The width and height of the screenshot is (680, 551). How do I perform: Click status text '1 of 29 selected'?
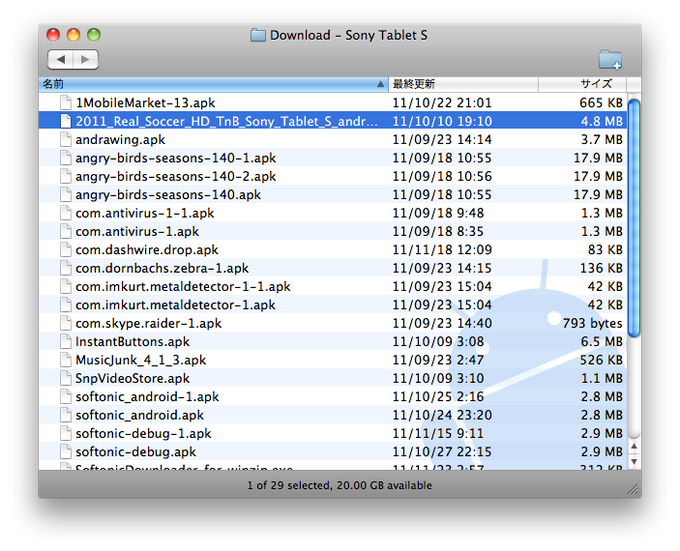289,486
